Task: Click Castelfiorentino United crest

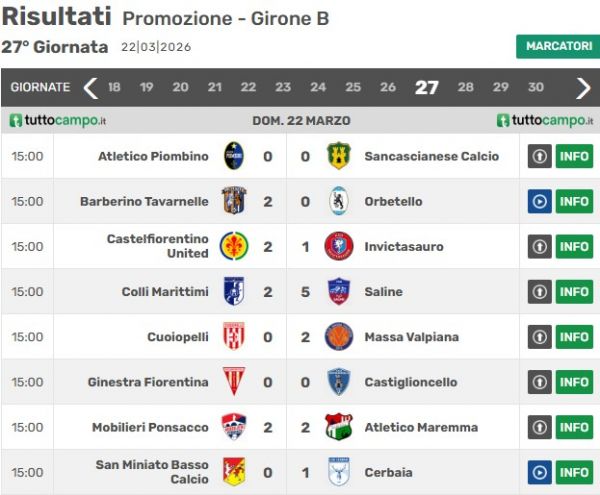Action: pos(234,246)
